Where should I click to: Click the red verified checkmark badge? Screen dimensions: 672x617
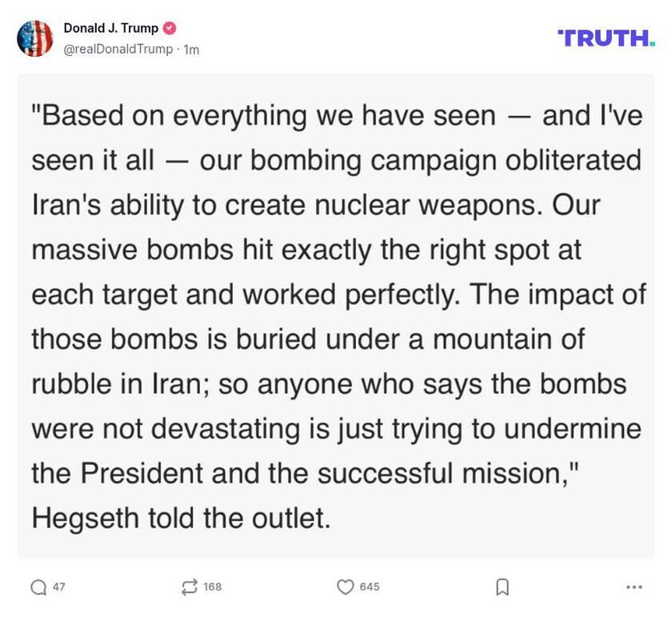[169, 26]
